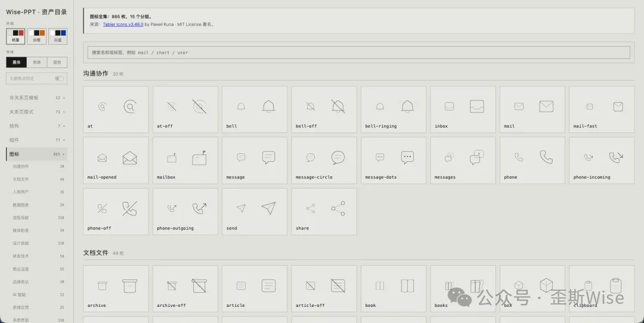The image size is (644, 323).
Task: Click the at-off icon card
Action: pos(185,109)
